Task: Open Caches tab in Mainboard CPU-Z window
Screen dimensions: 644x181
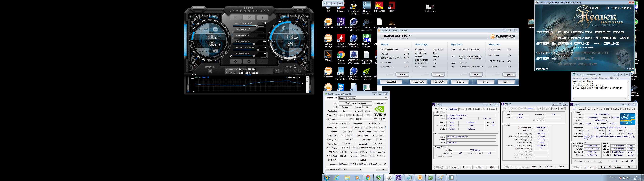Action: pos(444,109)
